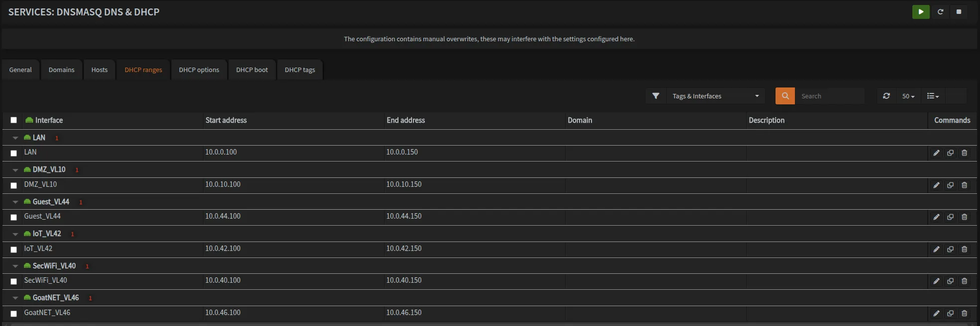Switch to the Domains tab
Screen dimensions: 980x326
(x=62, y=70)
